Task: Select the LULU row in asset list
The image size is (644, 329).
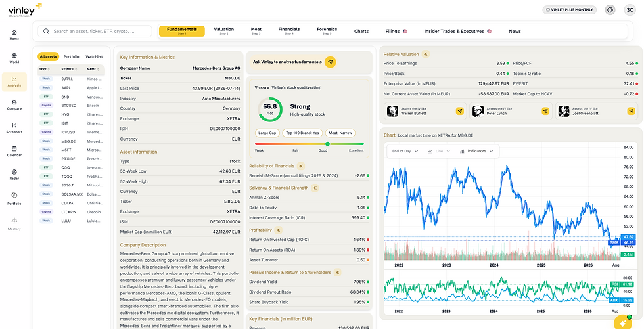Action: pyautogui.click(x=71, y=221)
